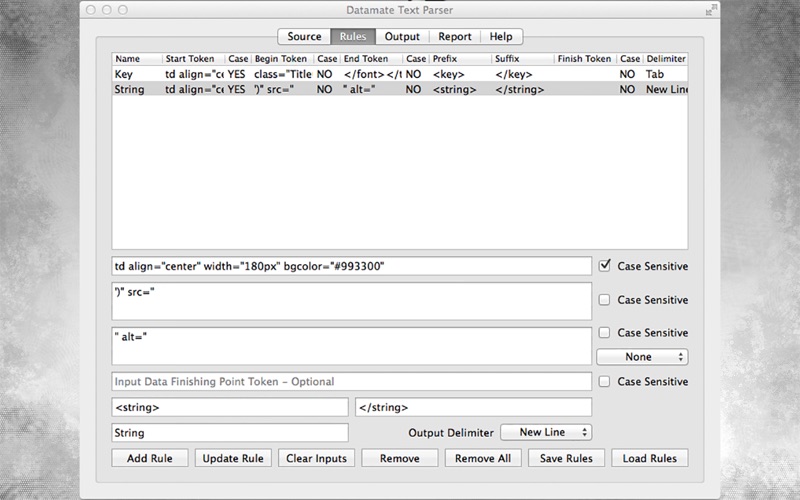Enable Case Sensitive for end token '" alt='

[605, 333]
